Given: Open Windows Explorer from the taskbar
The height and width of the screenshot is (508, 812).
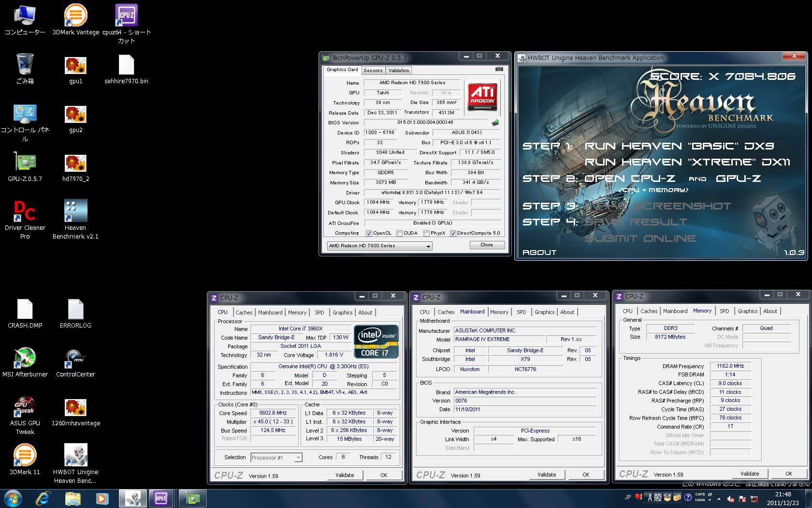Looking at the screenshot, I should click(72, 498).
